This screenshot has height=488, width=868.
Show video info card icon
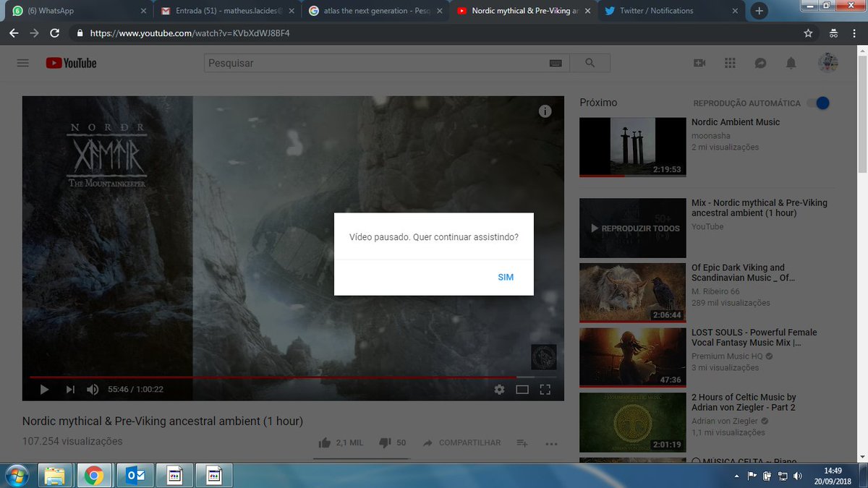coord(545,111)
